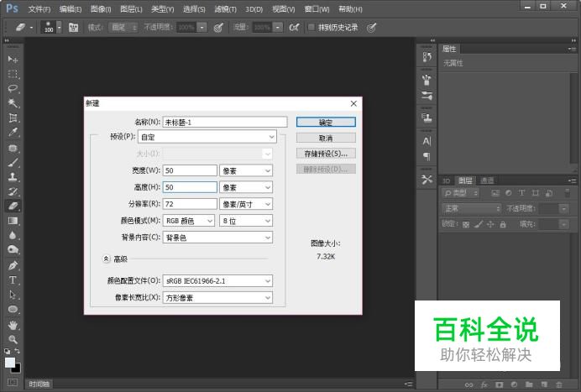Click the 存储预设 button
Viewport: 581px width, 392px height.
pos(326,154)
